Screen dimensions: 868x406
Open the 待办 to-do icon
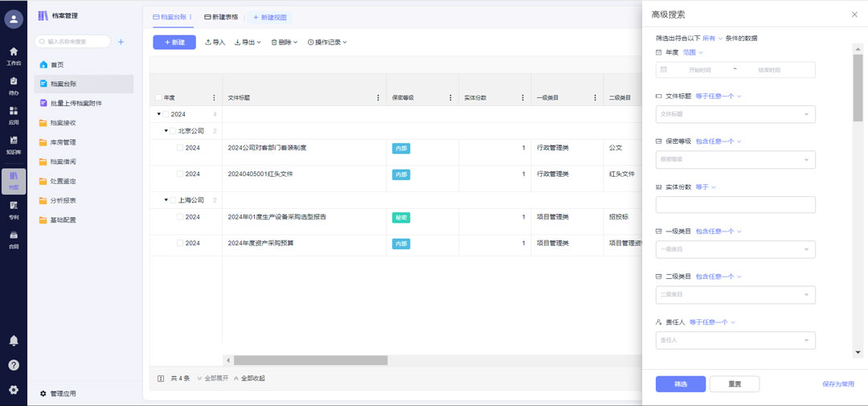click(x=13, y=83)
